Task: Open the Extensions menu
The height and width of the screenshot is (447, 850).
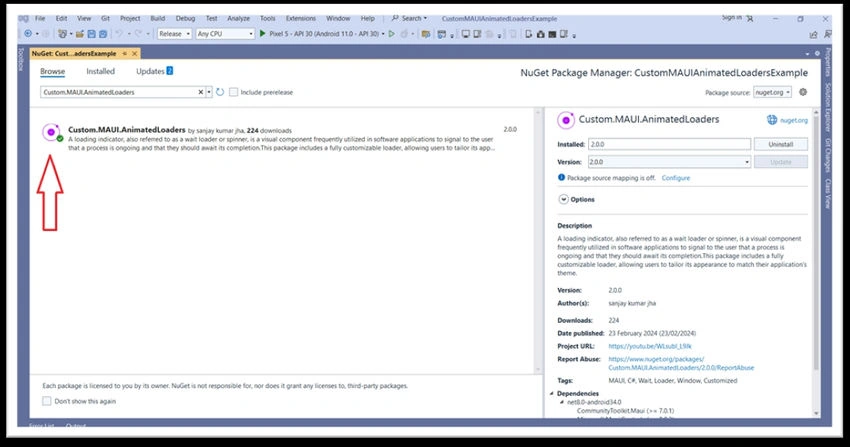Action: pyautogui.click(x=301, y=18)
